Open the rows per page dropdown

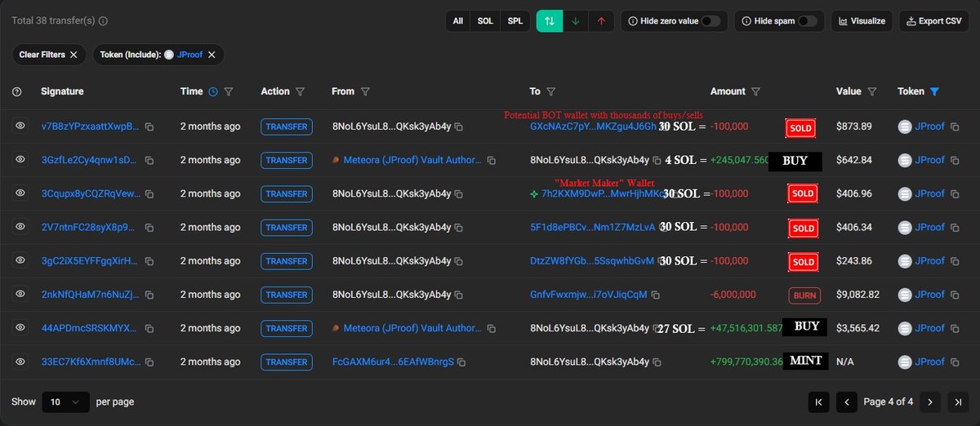65,402
